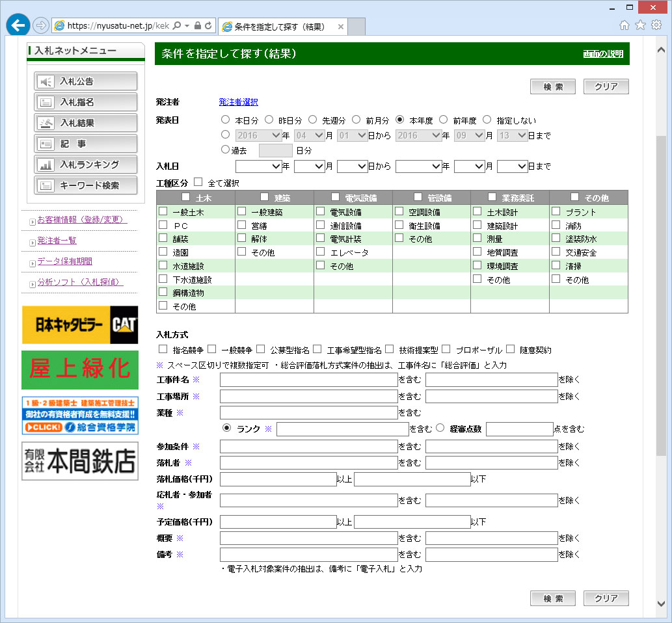Image resolution: width=672 pixels, height=623 pixels.
Task: Open お客様情報（登録/変更） link
Action: click(x=82, y=220)
